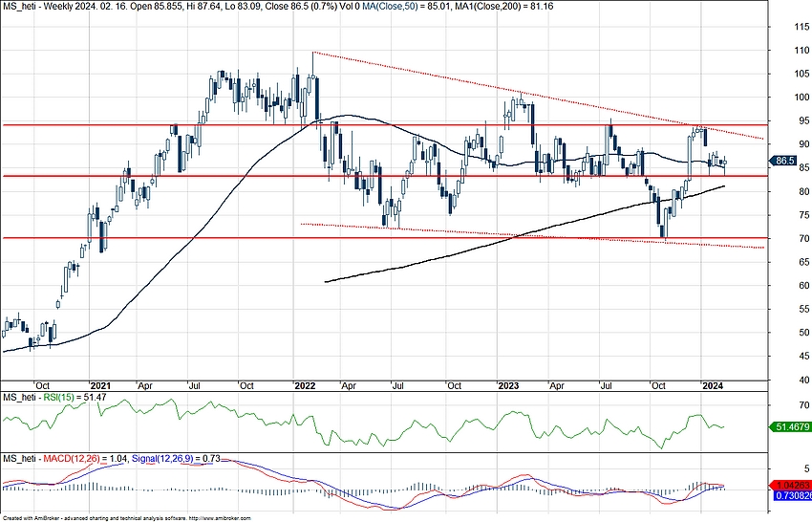Jump to the 2022 year marker

pyautogui.click(x=305, y=386)
